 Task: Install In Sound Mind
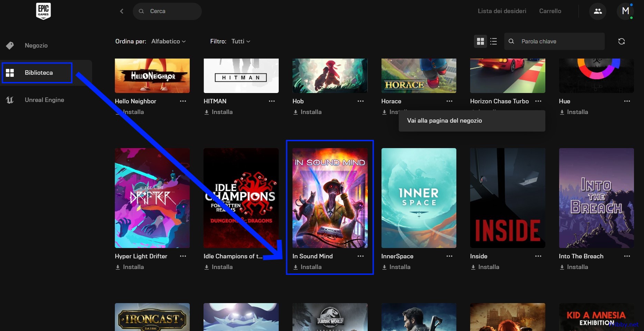(x=307, y=267)
